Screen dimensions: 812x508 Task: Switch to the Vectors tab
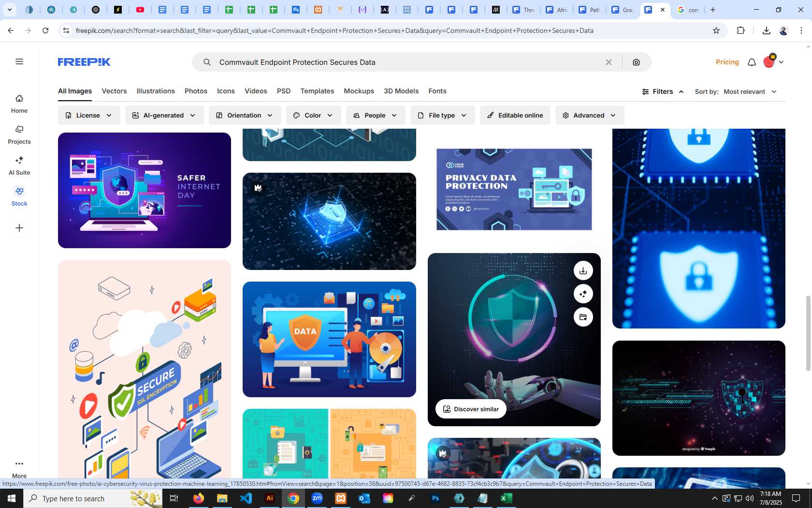click(x=114, y=91)
